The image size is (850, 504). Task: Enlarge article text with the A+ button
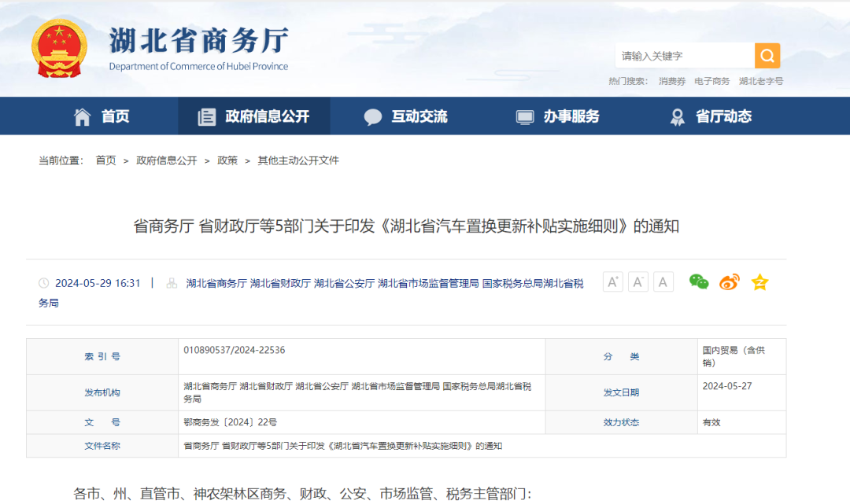tap(612, 281)
